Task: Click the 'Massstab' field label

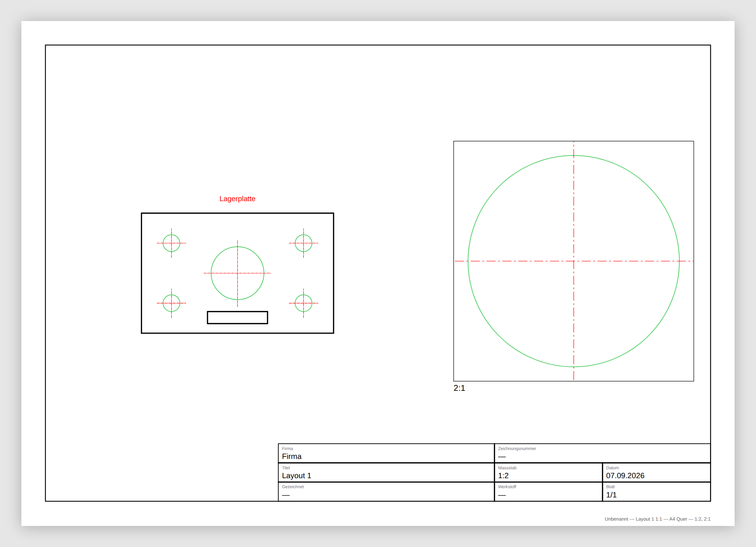Action: pos(507,468)
